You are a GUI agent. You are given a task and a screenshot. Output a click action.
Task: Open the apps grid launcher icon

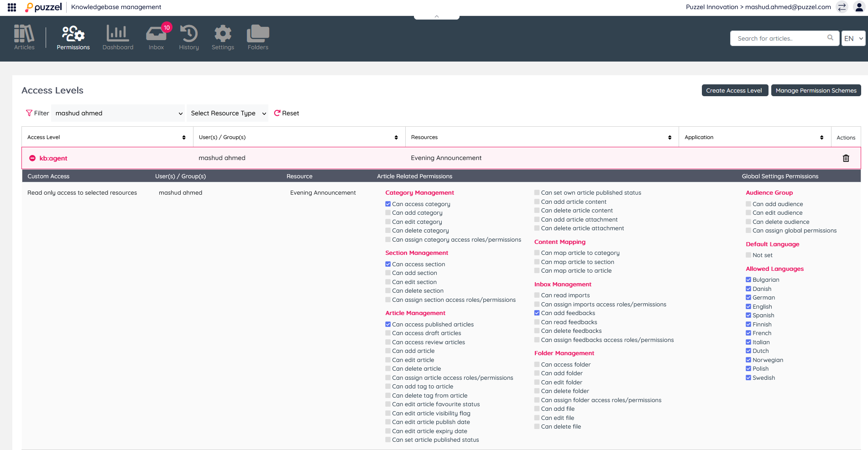12,7
